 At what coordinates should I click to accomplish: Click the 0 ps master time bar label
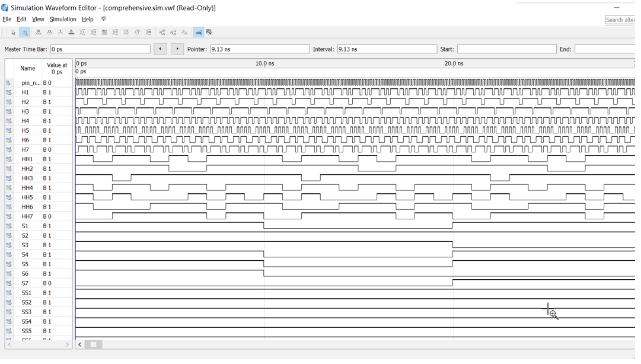(x=81, y=72)
